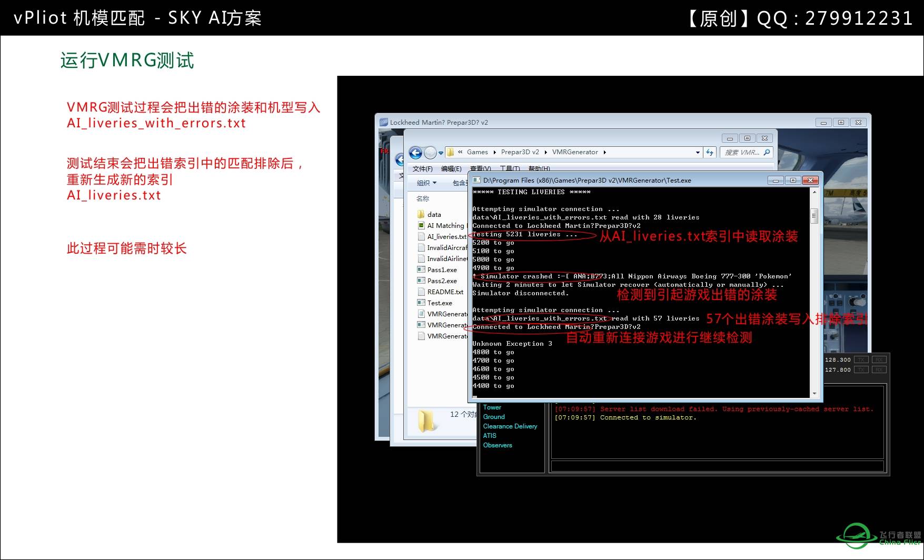Select the AI_liveries.txt file
The image size is (924, 560).
[441, 237]
